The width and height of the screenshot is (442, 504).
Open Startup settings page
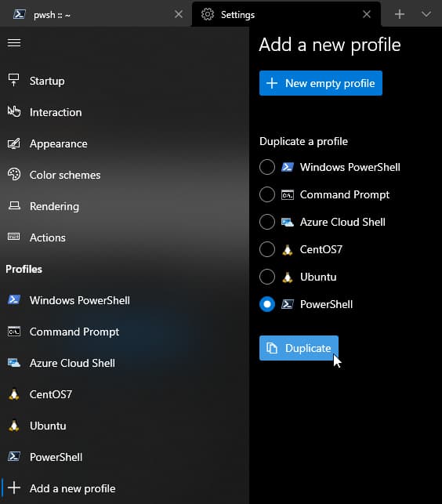(x=125, y=81)
